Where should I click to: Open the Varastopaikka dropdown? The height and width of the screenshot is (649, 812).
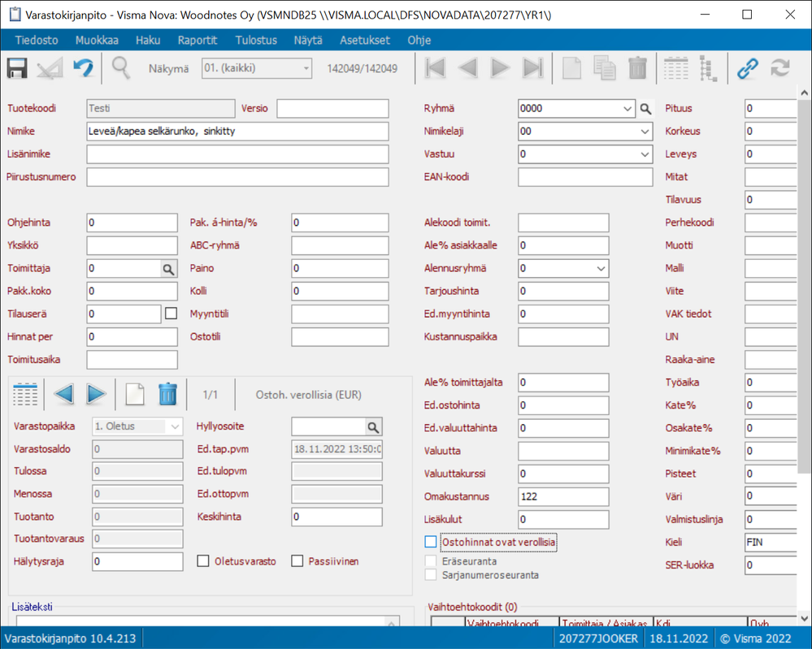175,426
